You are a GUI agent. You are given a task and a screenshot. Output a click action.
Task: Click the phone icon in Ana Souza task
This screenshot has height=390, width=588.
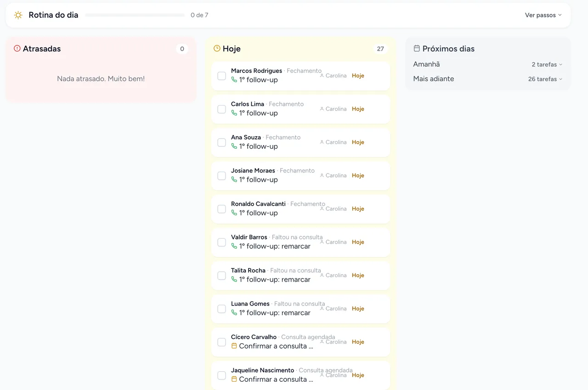234,146
